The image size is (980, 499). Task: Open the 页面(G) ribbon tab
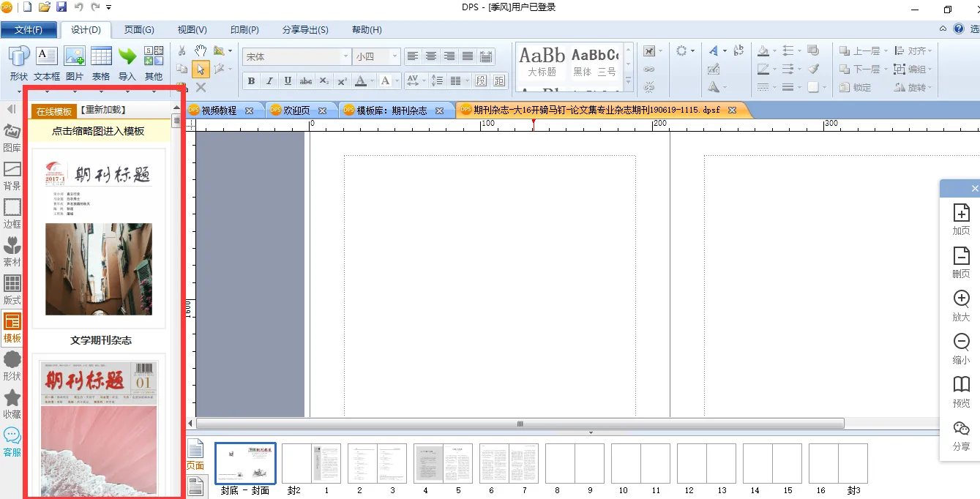coord(139,30)
